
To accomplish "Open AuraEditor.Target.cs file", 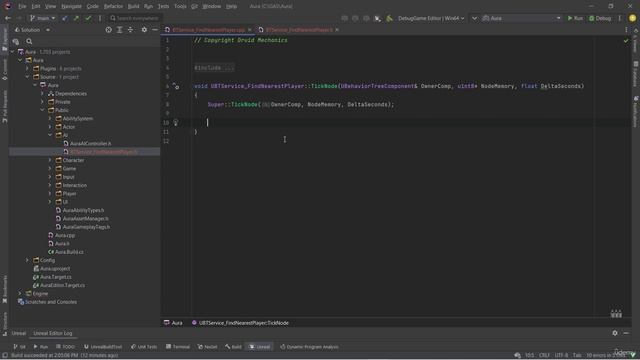I will coord(62,285).
